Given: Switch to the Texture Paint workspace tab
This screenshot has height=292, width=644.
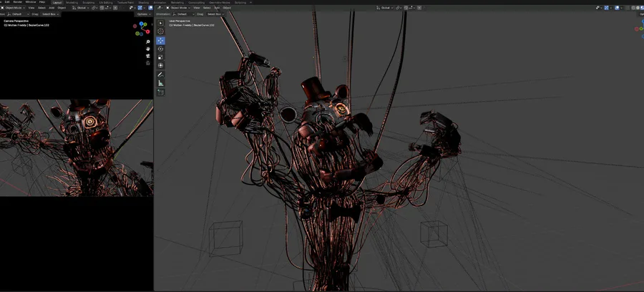Looking at the screenshot, I should (x=125, y=2).
